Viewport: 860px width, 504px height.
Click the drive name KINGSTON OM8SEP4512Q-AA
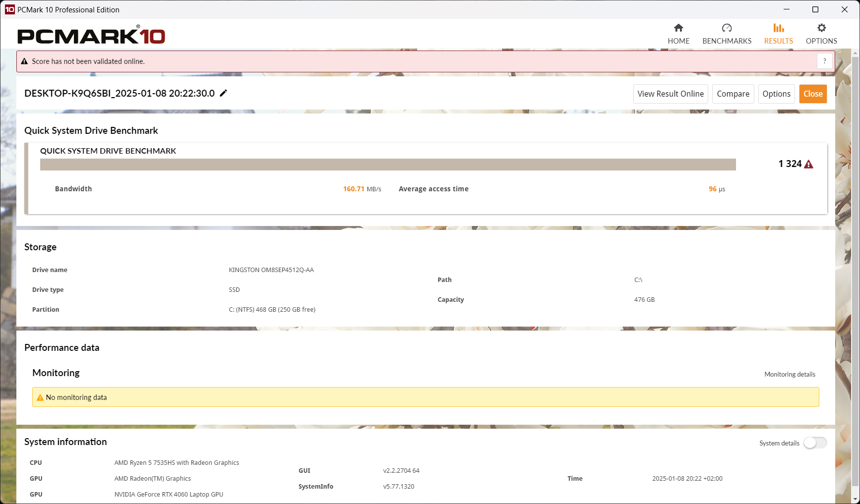(271, 270)
